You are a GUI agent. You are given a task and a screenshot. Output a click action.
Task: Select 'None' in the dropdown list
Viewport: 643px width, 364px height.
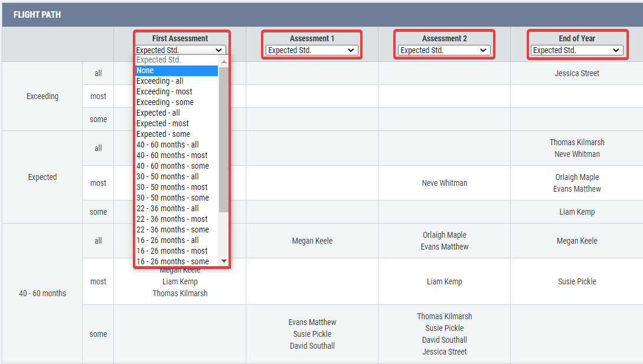176,71
